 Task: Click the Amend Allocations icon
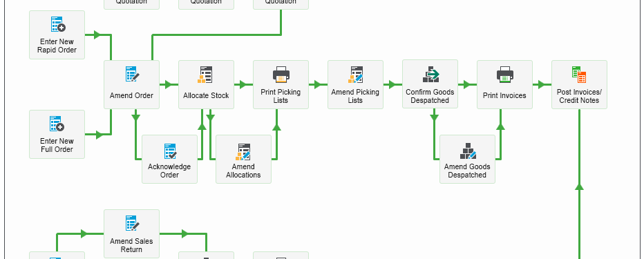point(243,151)
